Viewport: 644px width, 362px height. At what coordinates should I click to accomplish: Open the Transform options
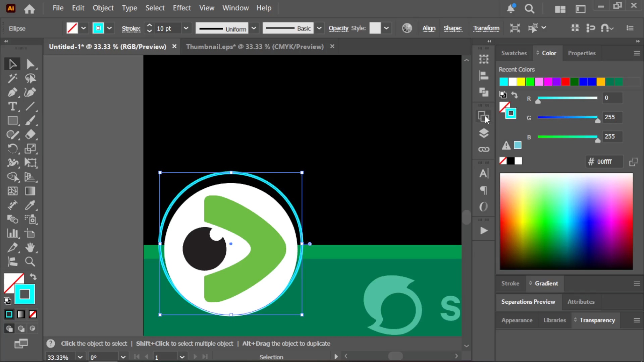(x=486, y=28)
